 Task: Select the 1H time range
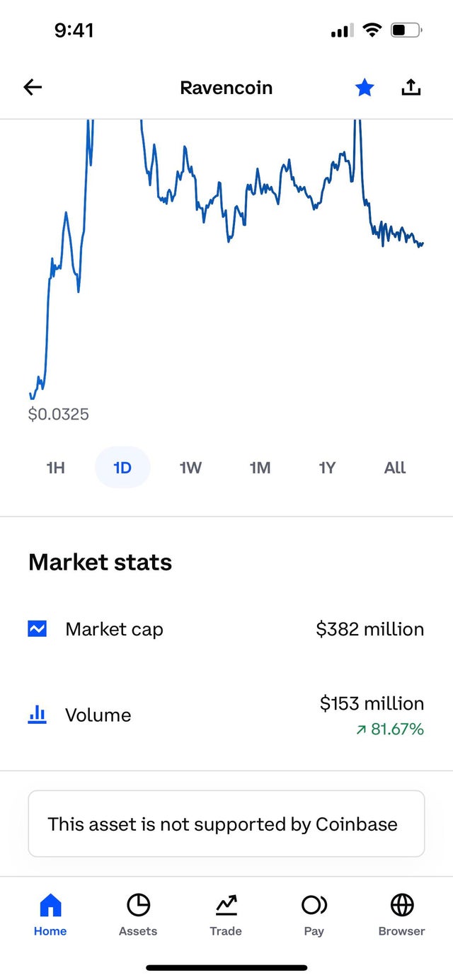55,468
